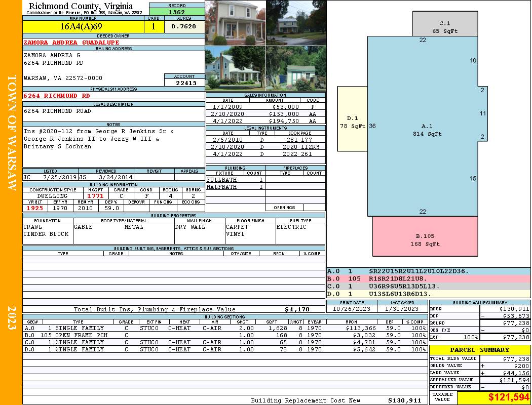
Task: Select OBLDG VALUE $200
Action: pos(521,366)
